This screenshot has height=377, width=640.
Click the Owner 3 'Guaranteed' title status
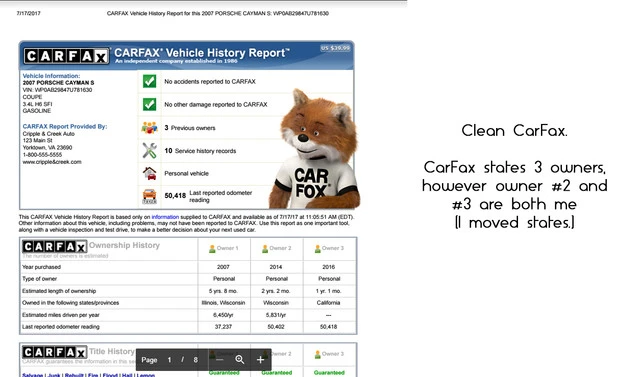[329, 373]
